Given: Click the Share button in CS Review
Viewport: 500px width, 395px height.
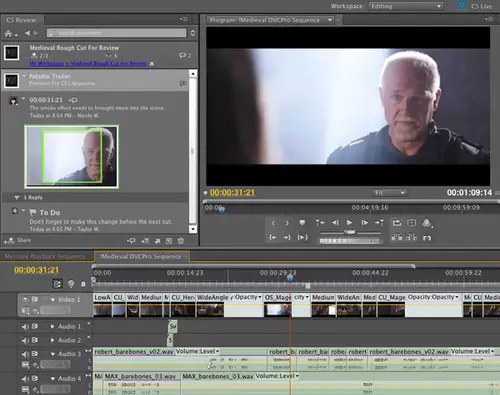Looking at the screenshot, I should (18, 240).
